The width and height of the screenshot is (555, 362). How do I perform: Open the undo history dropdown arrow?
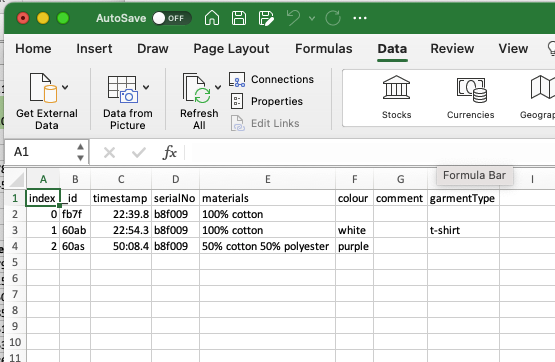pos(312,18)
